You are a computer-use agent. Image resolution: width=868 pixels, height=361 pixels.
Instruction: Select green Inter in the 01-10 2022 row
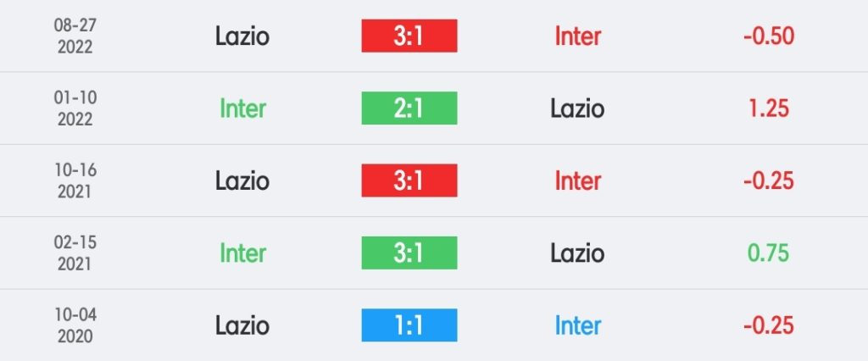pyautogui.click(x=242, y=108)
